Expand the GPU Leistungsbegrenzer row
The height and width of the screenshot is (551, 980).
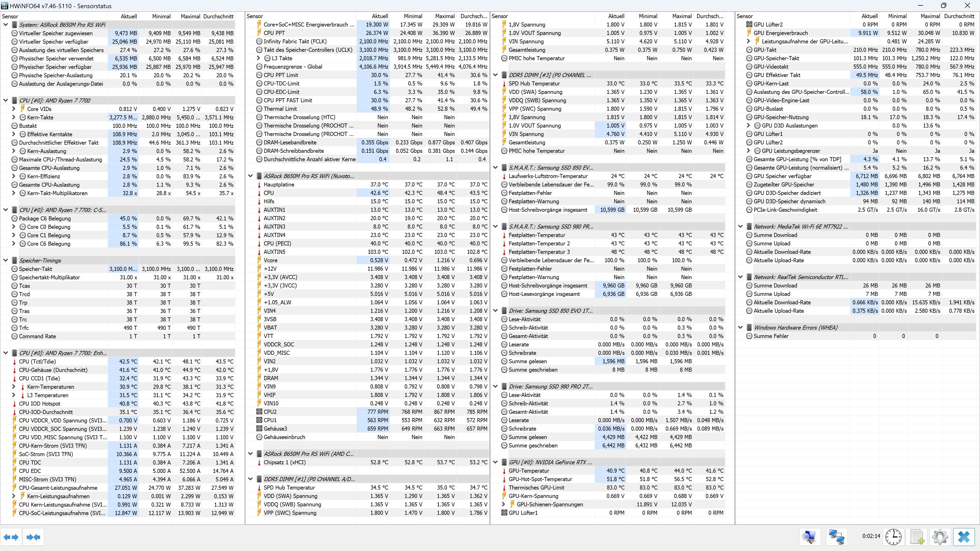click(748, 151)
